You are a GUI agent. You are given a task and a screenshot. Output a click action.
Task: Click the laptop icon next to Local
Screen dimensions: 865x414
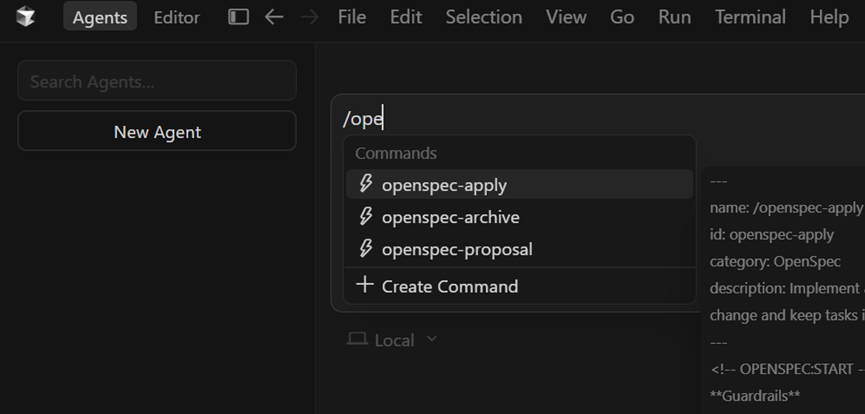click(357, 340)
